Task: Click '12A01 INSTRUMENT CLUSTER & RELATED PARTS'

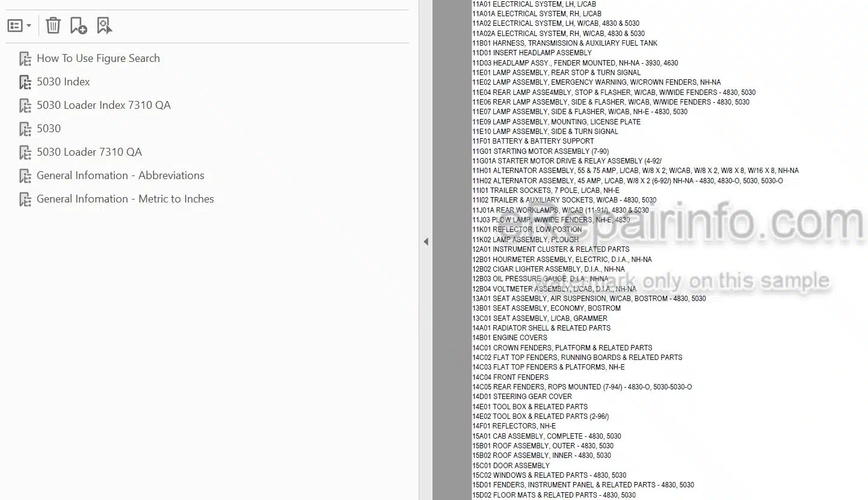Action: pyautogui.click(x=550, y=249)
